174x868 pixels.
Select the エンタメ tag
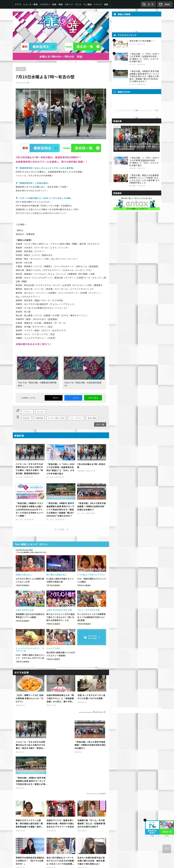click(x=41, y=412)
